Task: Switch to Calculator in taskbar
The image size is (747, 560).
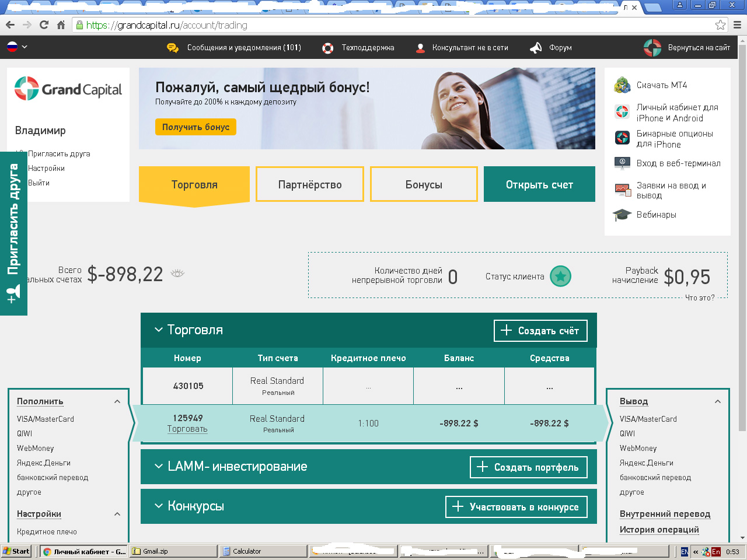Action: [263, 551]
